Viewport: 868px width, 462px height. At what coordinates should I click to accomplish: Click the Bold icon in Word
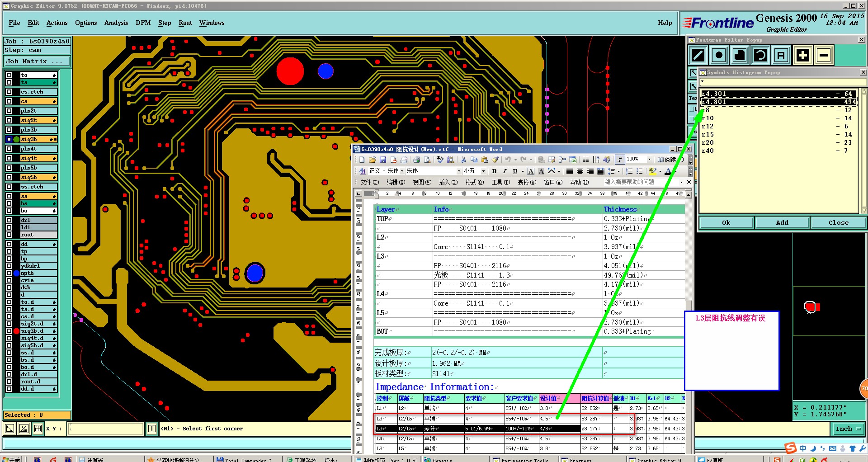[494, 171]
